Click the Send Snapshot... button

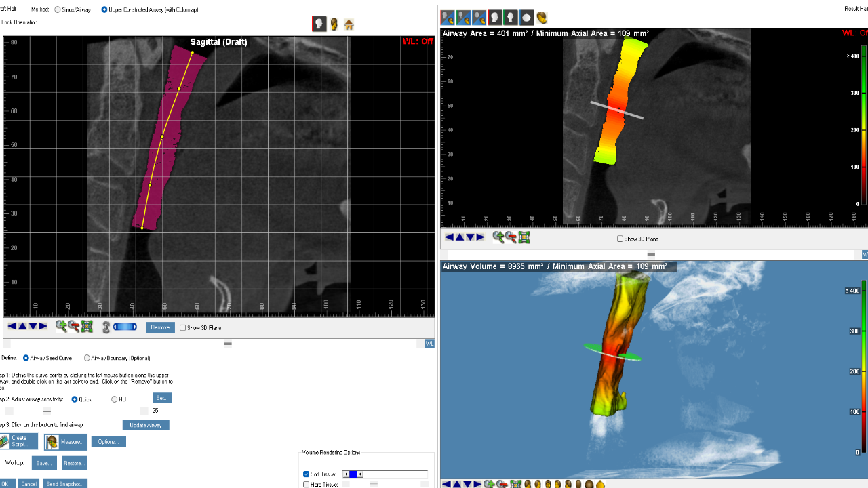[x=65, y=484]
